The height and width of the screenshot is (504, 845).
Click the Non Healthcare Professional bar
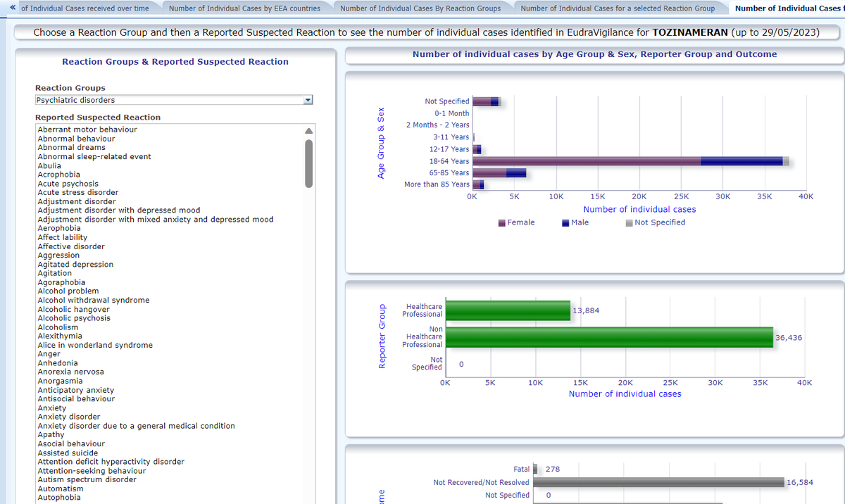(x=609, y=337)
